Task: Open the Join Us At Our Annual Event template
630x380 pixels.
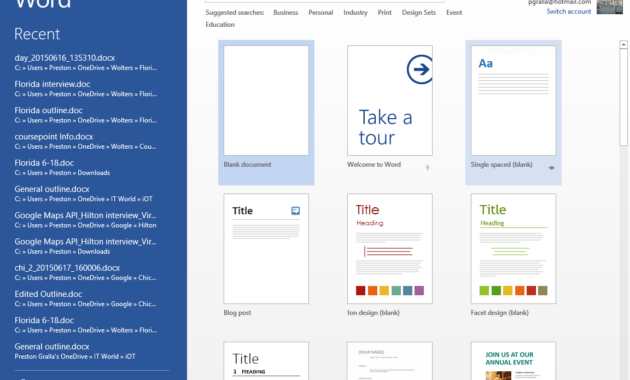Action: pos(513,361)
